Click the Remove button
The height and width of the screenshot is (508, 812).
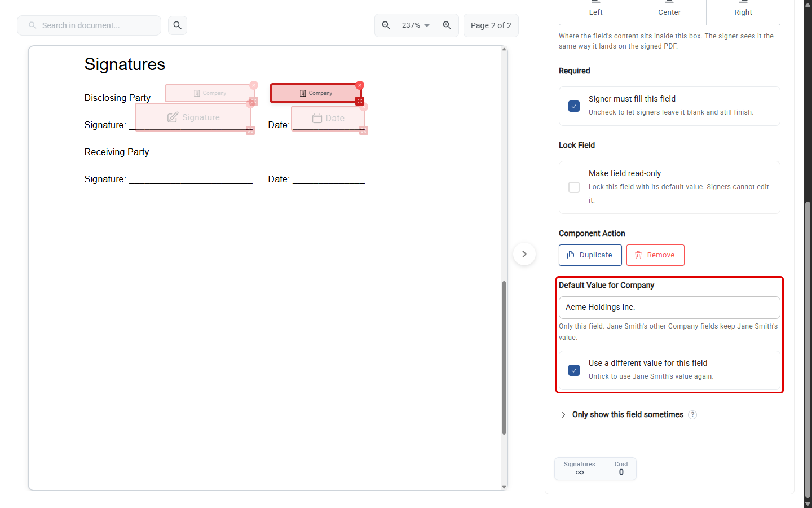(655, 255)
